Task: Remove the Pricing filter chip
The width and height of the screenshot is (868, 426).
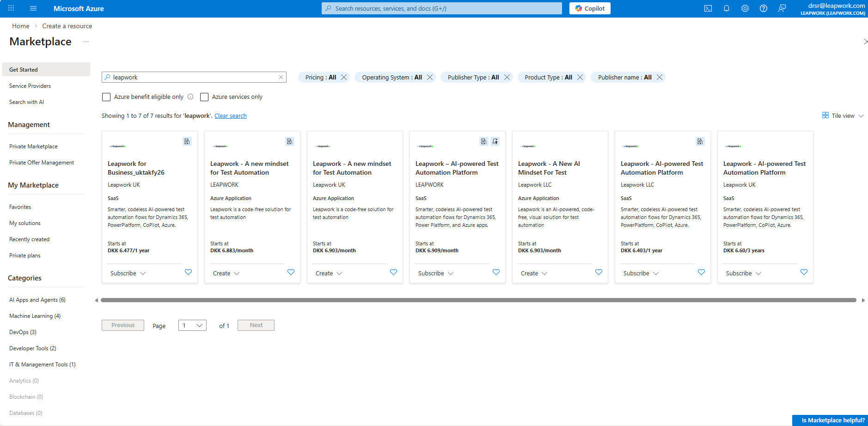Action: coord(344,77)
